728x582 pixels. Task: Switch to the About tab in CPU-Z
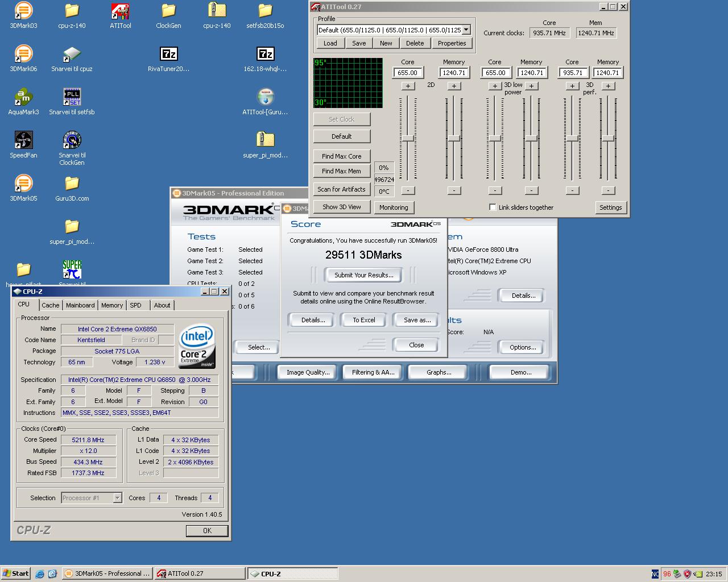click(162, 305)
